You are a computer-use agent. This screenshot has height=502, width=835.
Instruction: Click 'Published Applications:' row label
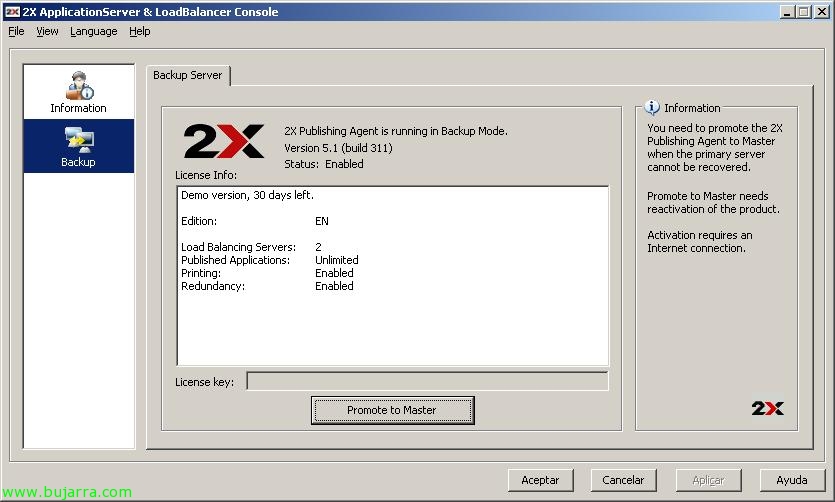click(235, 260)
